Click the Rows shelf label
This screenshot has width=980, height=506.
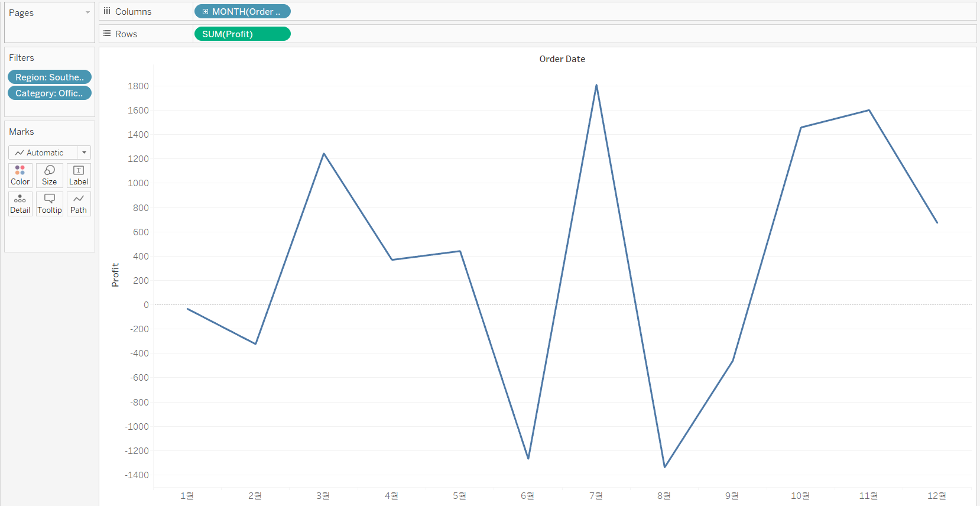click(126, 34)
